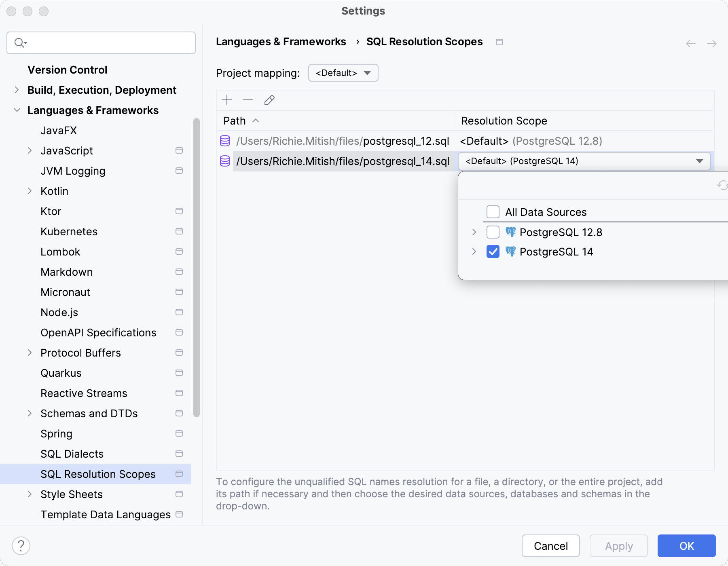Click the pencil icon to edit the path
Image resolution: width=728 pixels, height=566 pixels.
(269, 100)
